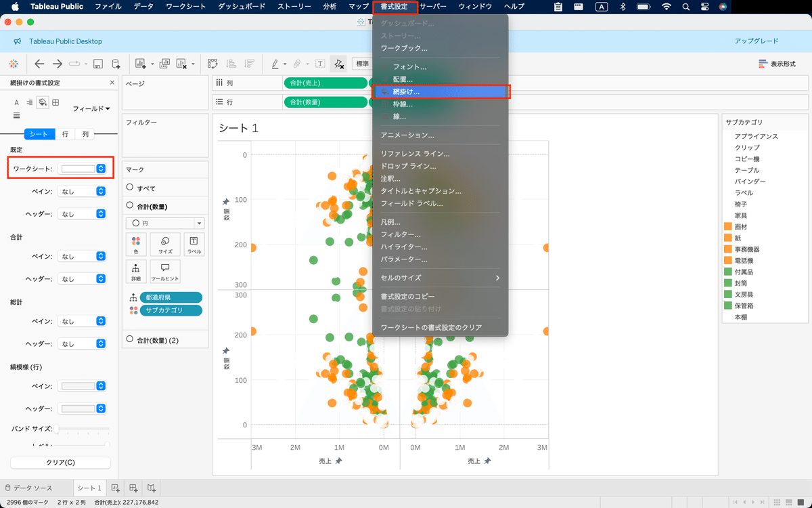Open the 詳細 detail marks card button
Image resolution: width=812 pixels, height=508 pixels.
pyautogui.click(x=136, y=272)
